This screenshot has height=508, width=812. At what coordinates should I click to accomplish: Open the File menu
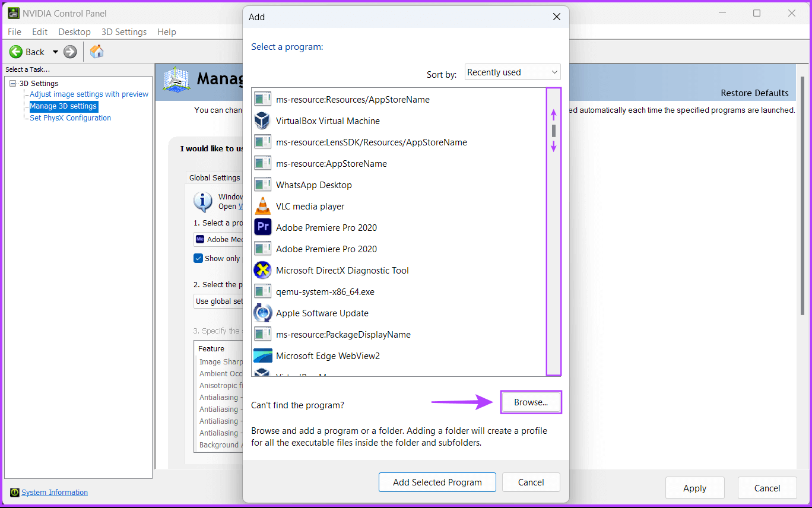[14, 32]
